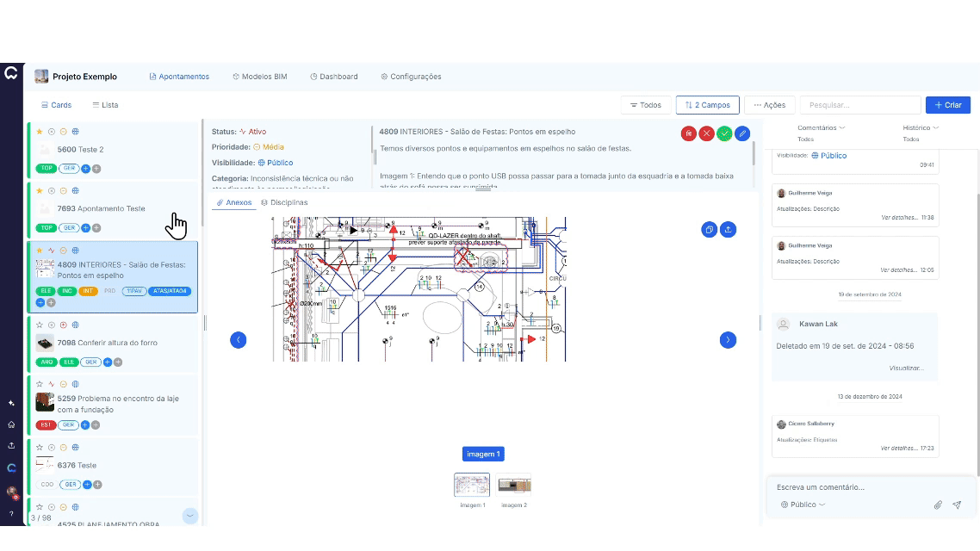Open the 2 Campos sort fields selector
The image size is (980, 551).
[x=708, y=105]
